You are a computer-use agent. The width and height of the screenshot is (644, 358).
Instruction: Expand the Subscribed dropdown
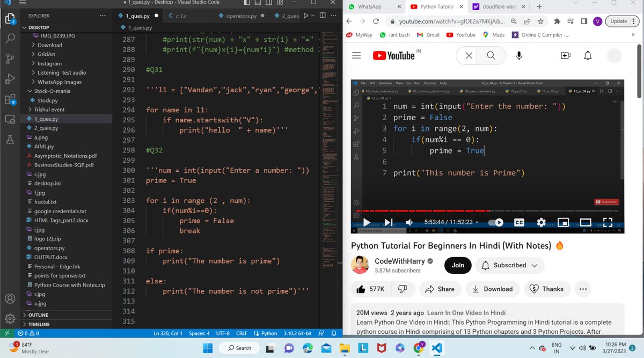(509, 265)
